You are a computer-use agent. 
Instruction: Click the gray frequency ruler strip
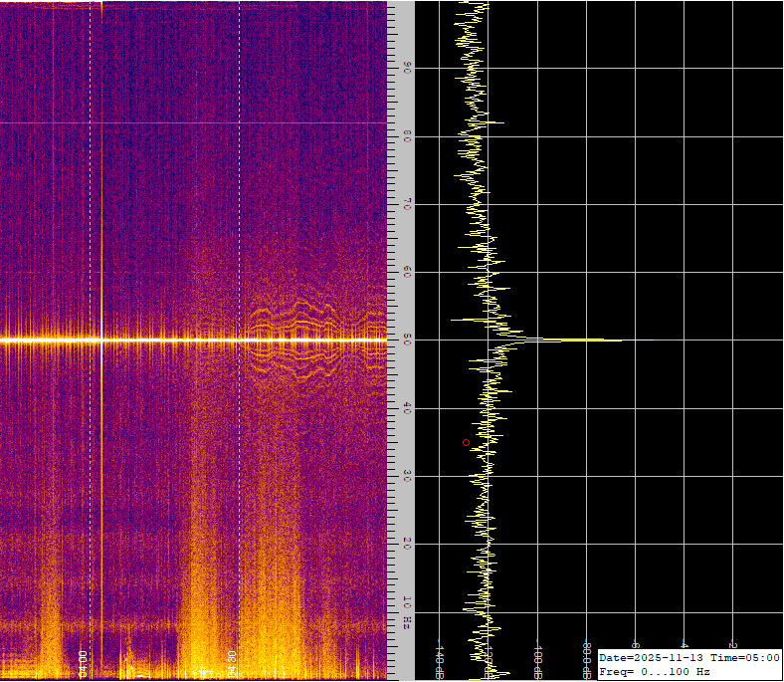click(401, 341)
